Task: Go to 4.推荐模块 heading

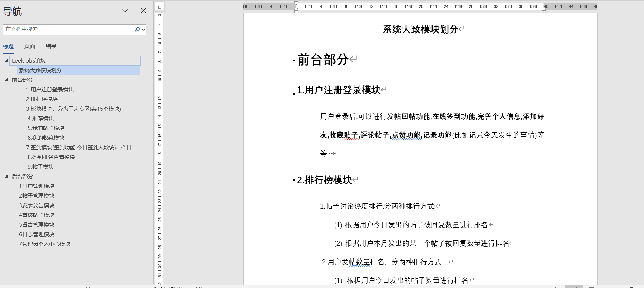Action: click(40, 119)
